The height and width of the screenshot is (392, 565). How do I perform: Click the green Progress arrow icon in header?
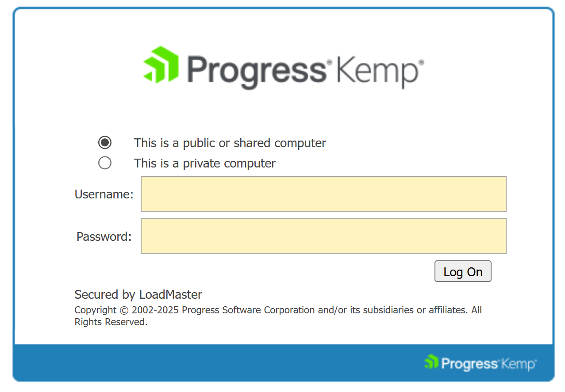161,64
